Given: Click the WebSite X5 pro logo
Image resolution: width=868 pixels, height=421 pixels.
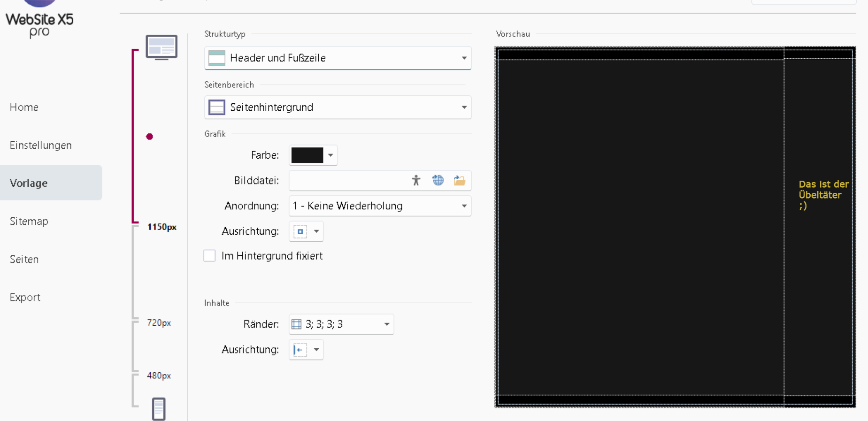Looking at the screenshot, I should tap(39, 21).
